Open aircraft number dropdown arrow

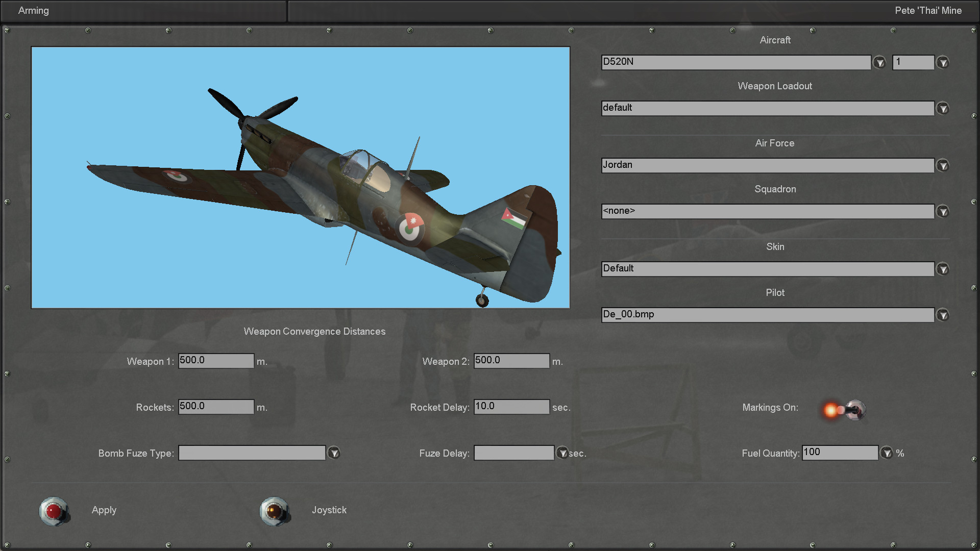(x=943, y=62)
